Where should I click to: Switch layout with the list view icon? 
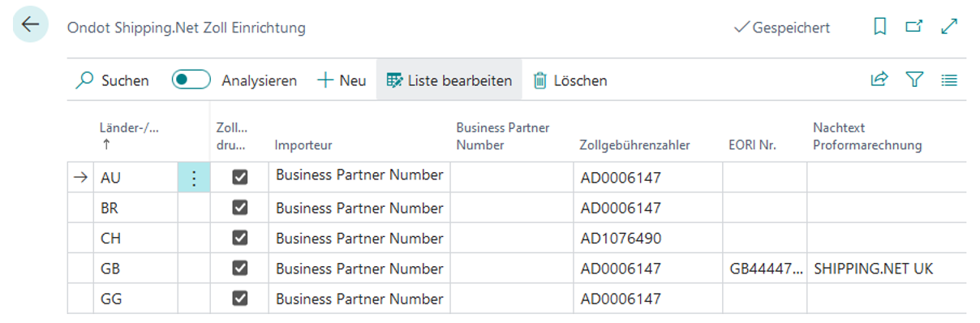pyautogui.click(x=949, y=80)
